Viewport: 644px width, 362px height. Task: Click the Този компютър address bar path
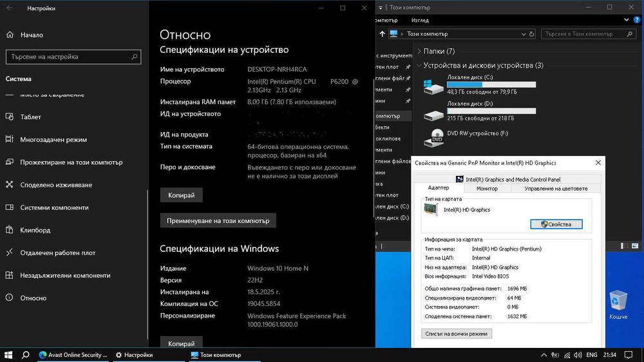[x=427, y=34]
